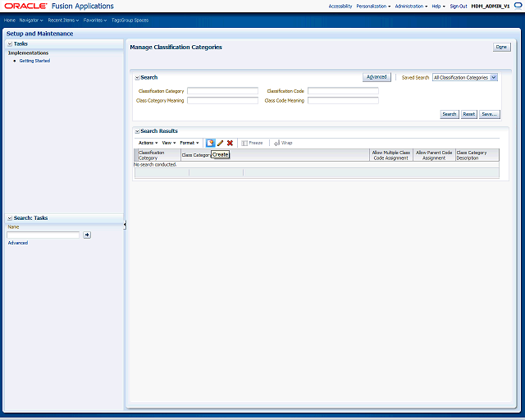Focus the Classification Category field
The height and width of the screenshot is (420, 525).
(222, 91)
